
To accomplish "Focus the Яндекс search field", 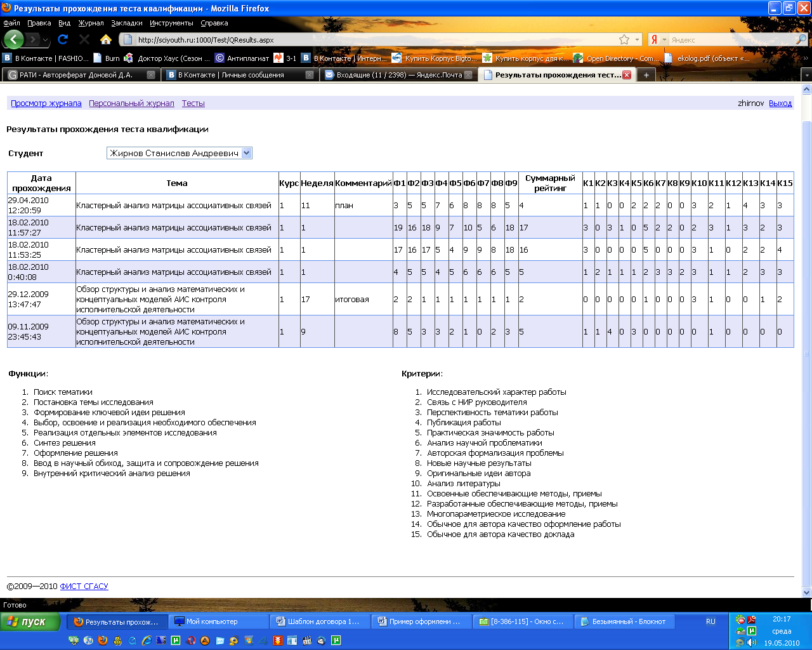I will click(x=732, y=39).
